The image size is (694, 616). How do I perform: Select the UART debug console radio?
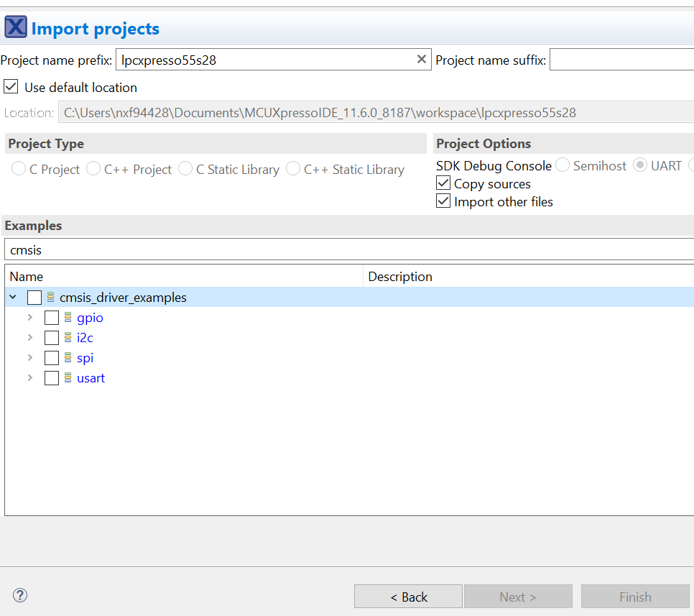(639, 165)
